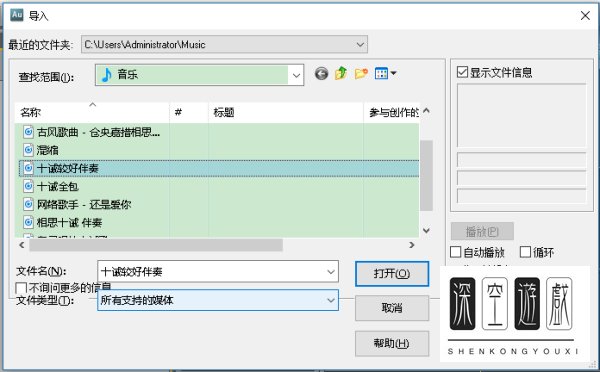Enable the 循环 checkbox
The image size is (600, 372).
coord(525,252)
